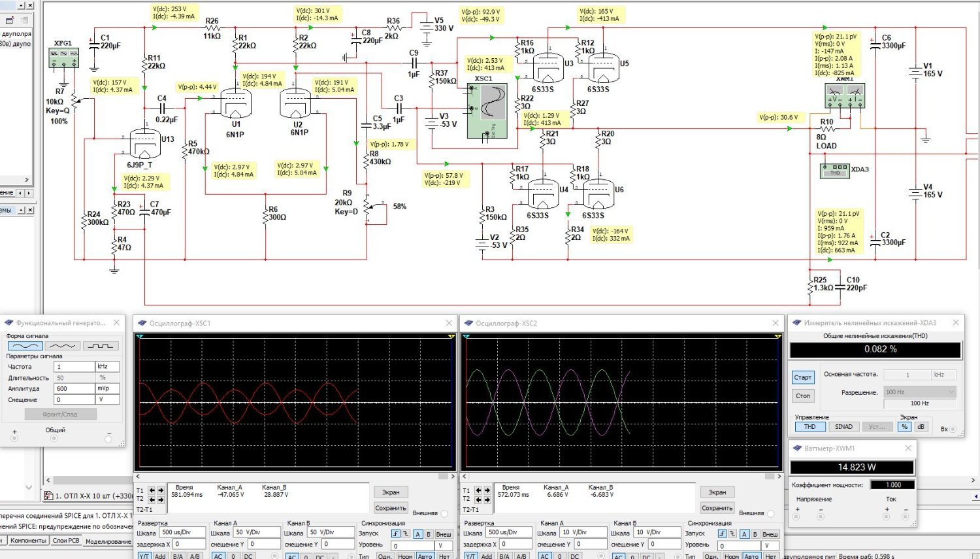Image resolution: width=980 pixels, height=559 pixels.
Task: Click the XWM1 wattmeter instrument on schematic
Action: point(845,97)
